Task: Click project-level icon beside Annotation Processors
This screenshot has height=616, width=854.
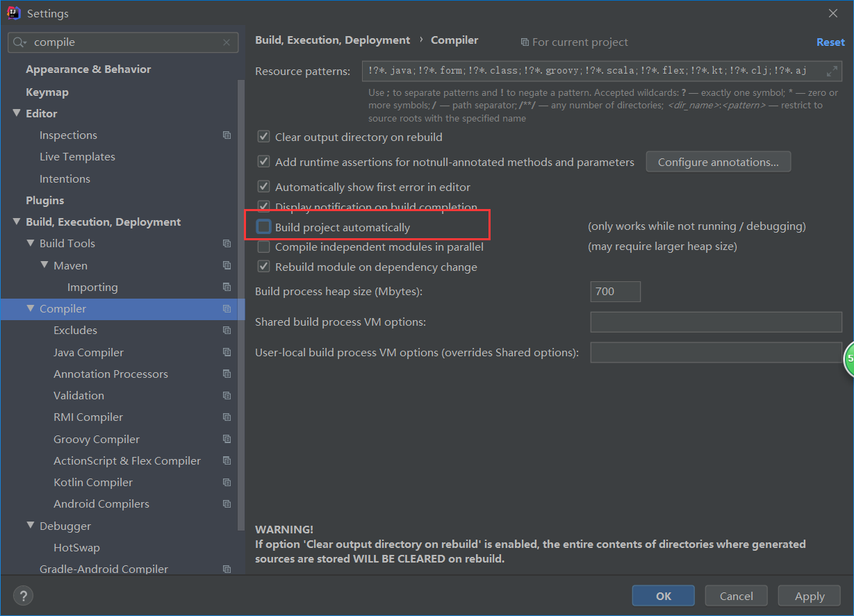Action: point(227,374)
